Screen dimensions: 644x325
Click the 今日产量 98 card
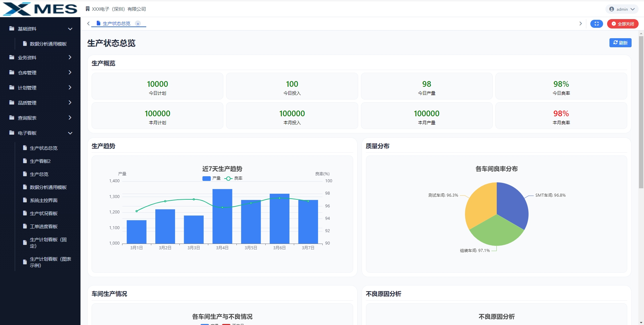427,86
